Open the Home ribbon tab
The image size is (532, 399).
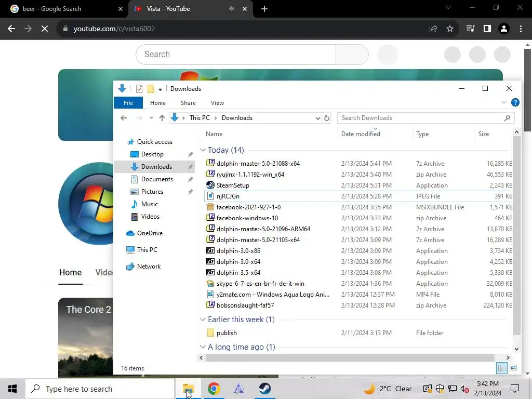point(158,103)
